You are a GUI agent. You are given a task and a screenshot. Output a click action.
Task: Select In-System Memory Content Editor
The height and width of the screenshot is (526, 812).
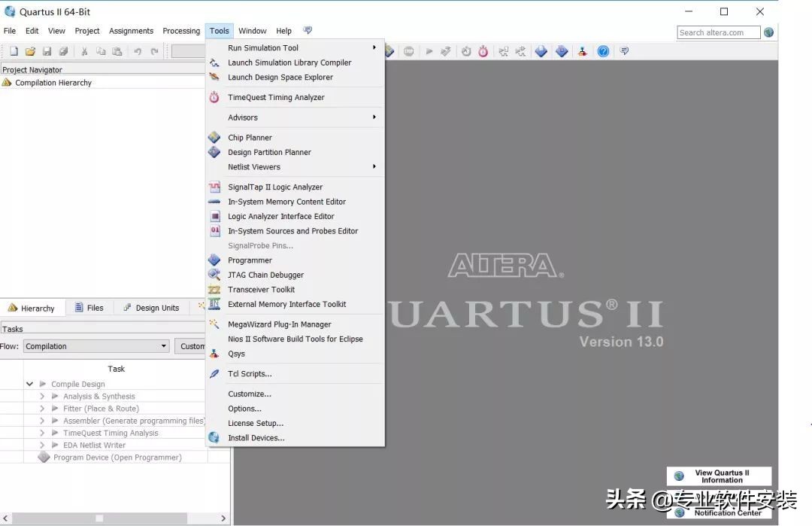295,202
